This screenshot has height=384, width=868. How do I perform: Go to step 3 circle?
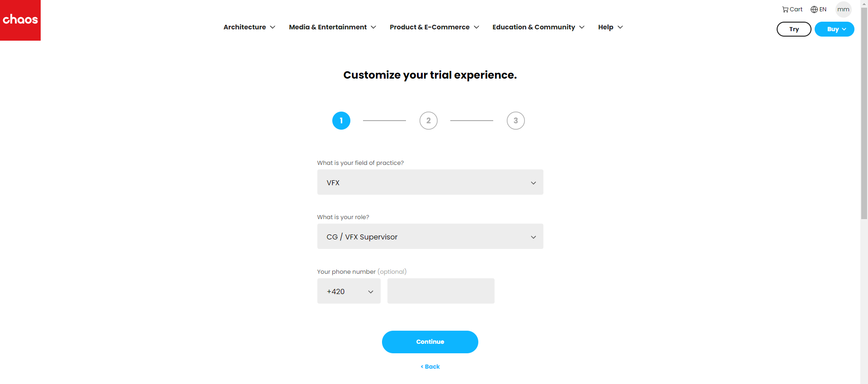click(516, 121)
